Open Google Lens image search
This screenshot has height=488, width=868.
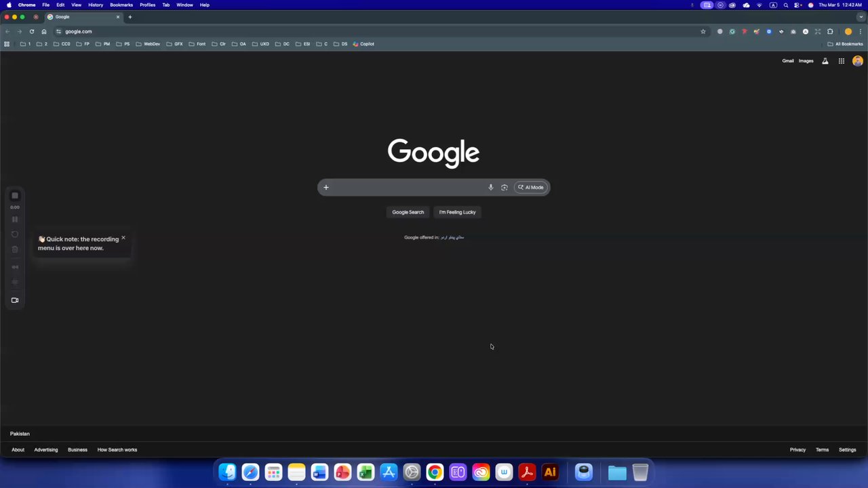[x=504, y=187]
